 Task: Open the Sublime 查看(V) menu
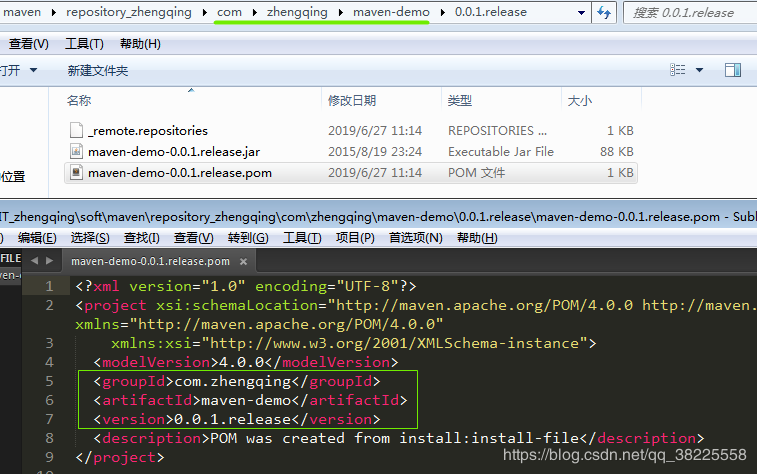coord(194,238)
